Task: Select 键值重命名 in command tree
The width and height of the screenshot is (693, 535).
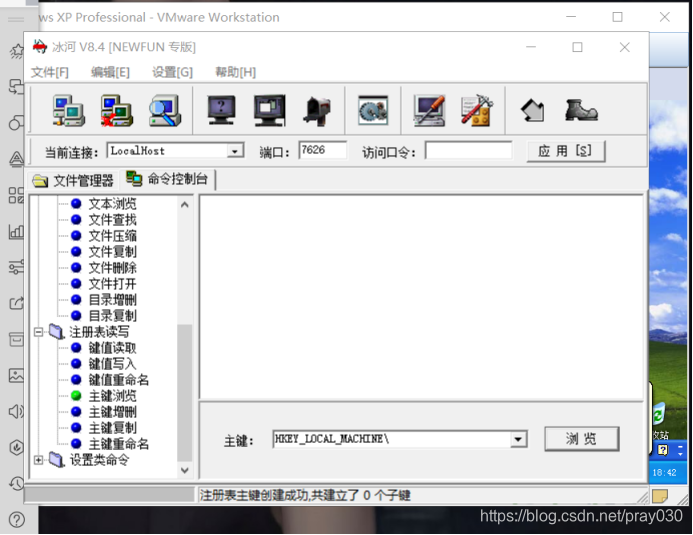Action: coord(118,379)
